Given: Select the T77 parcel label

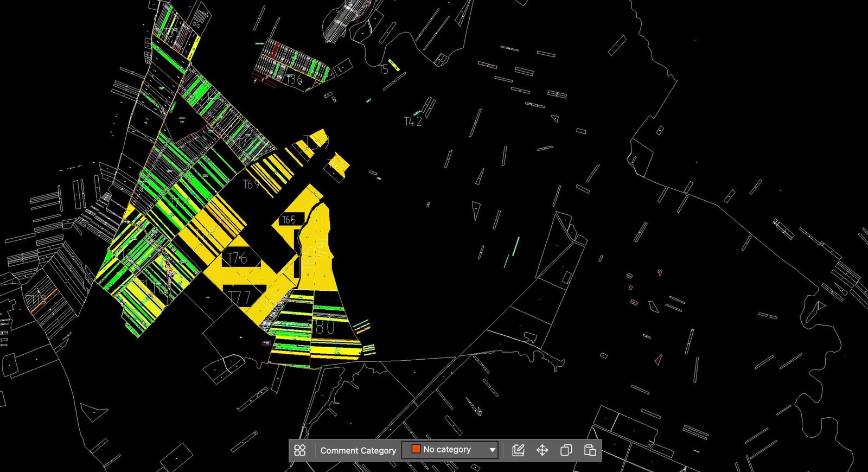Looking at the screenshot, I should (239, 297).
